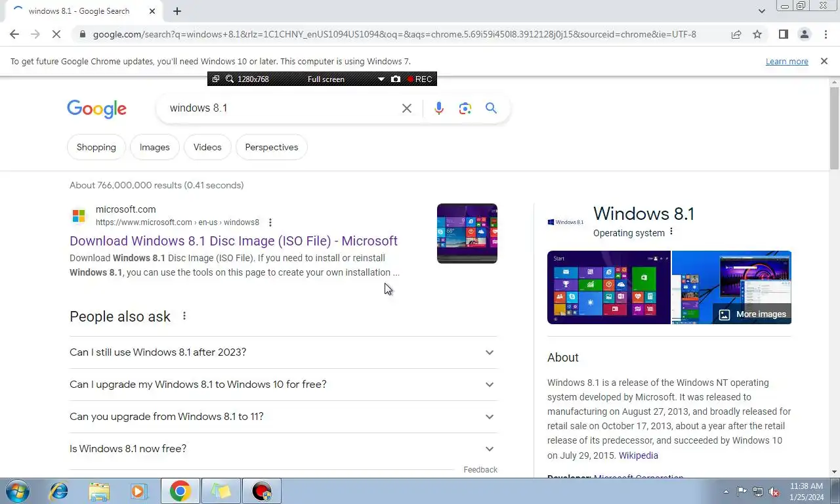840x504 pixels.
Task: Open Windows Explorer from taskbar
Action: [99, 491]
